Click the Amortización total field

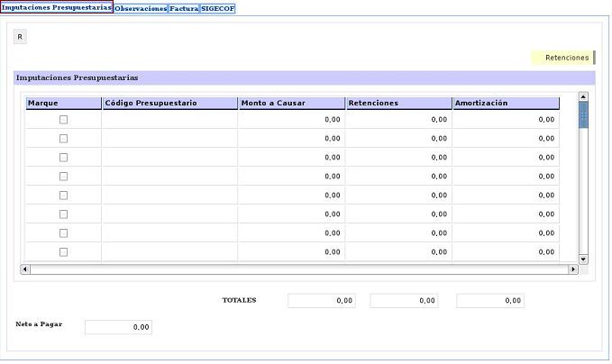coord(489,301)
